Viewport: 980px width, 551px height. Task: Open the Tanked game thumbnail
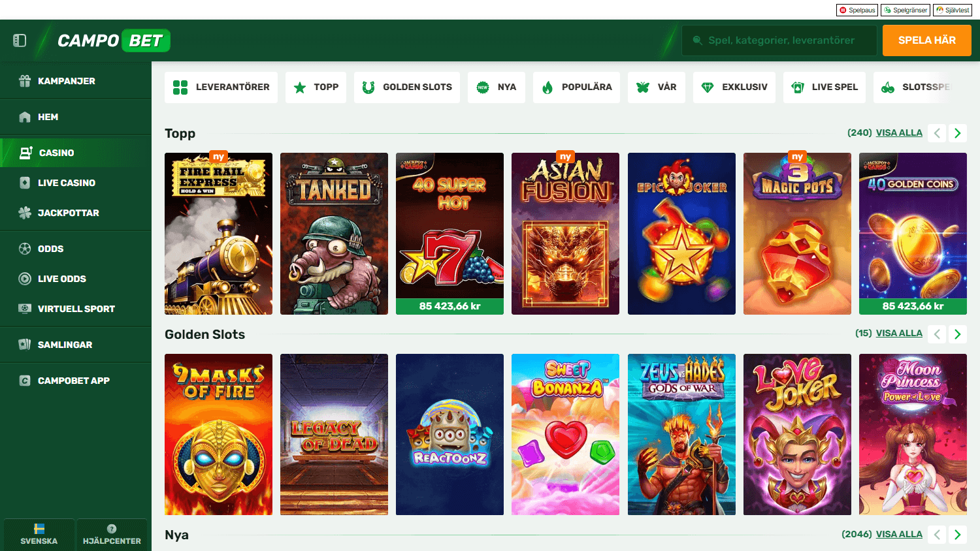click(334, 234)
